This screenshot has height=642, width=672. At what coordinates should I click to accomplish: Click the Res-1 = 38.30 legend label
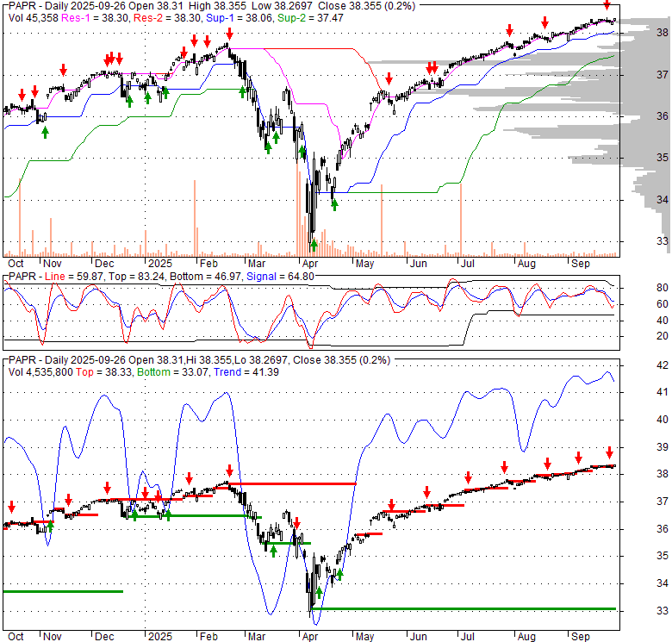tap(95, 17)
